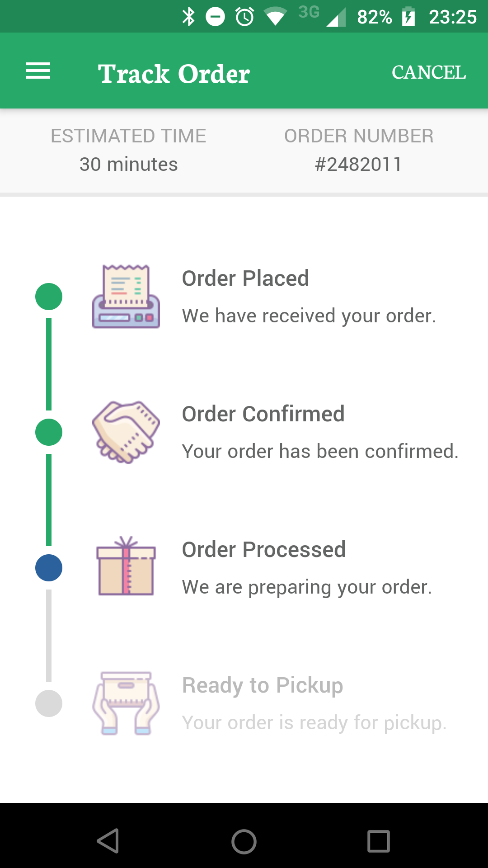Tap the order number #2482011
Screen dimensions: 488x868
tap(359, 164)
